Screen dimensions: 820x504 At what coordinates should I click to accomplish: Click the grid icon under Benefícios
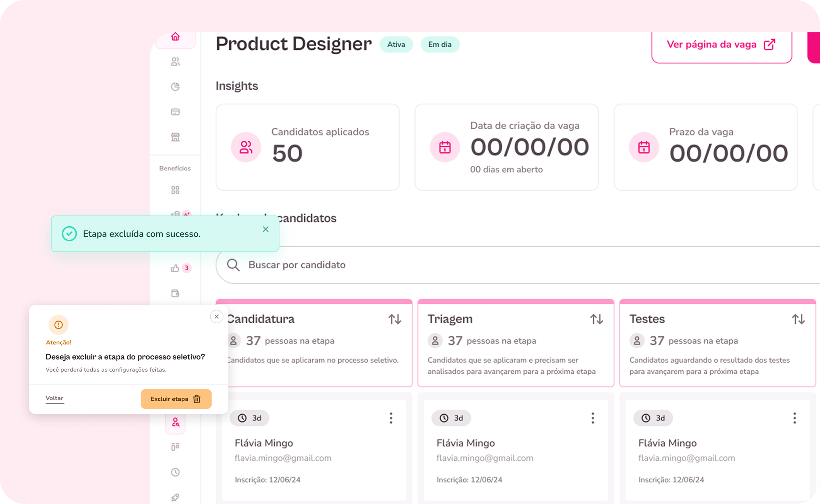click(x=175, y=190)
